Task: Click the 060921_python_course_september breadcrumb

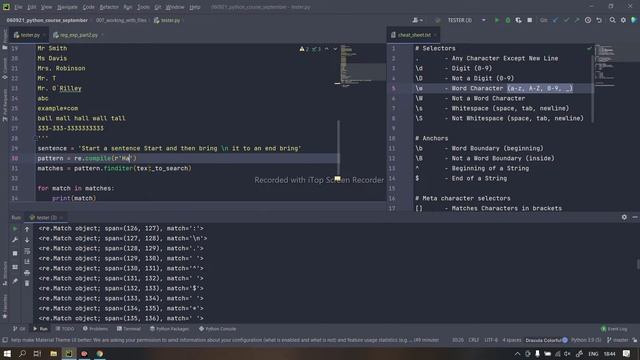Action: pos(47,20)
